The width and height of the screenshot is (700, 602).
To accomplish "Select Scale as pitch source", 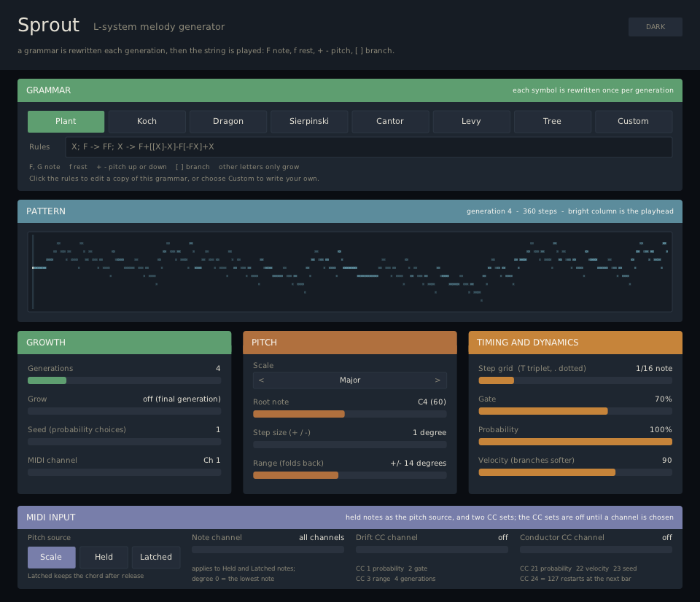I will click(x=51, y=558).
